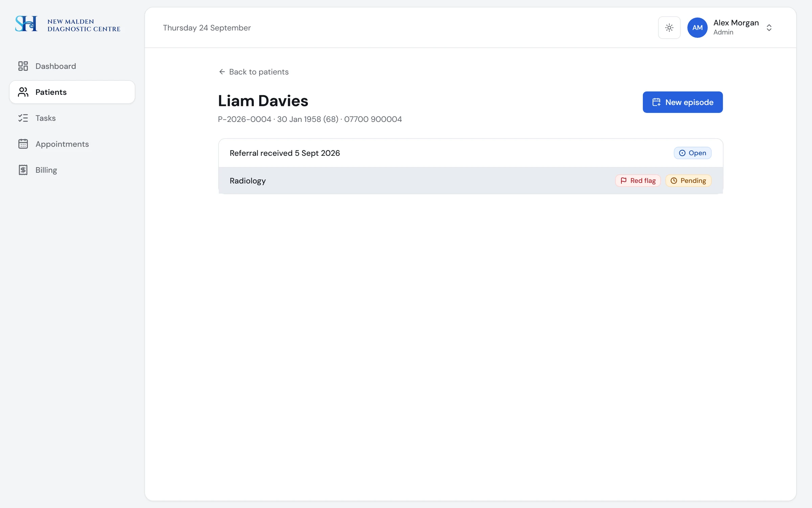
Task: Click the flag icon in Red flag
Action: pyautogui.click(x=624, y=181)
